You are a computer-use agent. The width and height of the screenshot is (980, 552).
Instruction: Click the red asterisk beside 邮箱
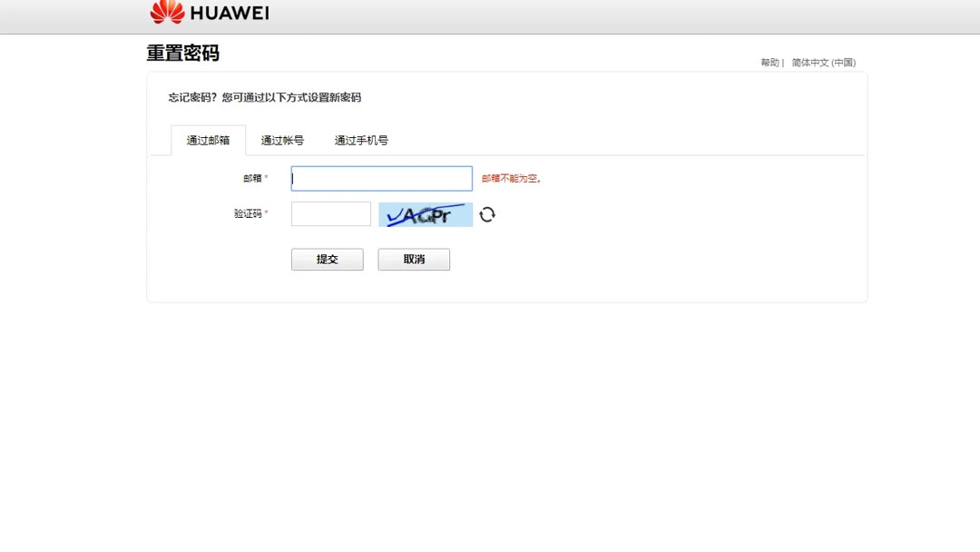pos(269,176)
